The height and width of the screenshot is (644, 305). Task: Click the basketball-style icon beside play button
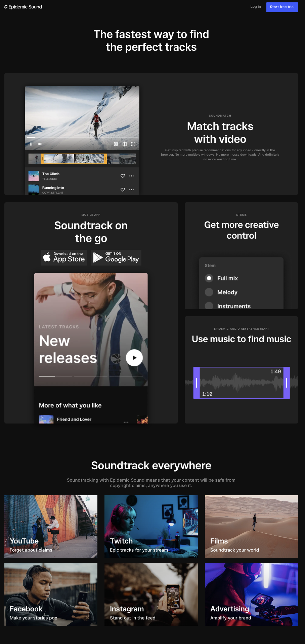pyautogui.click(x=116, y=358)
